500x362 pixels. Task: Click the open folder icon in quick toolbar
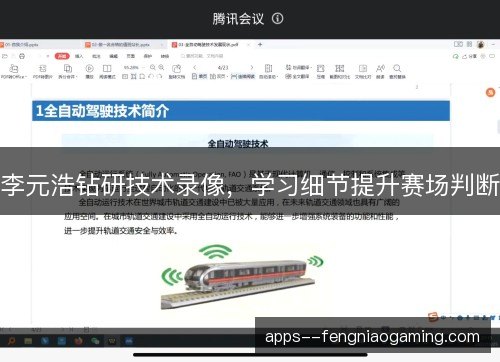tap(5, 56)
